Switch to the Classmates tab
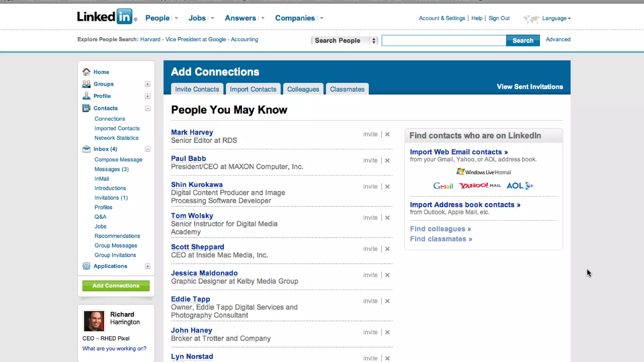The height and width of the screenshot is (362, 644). click(347, 89)
